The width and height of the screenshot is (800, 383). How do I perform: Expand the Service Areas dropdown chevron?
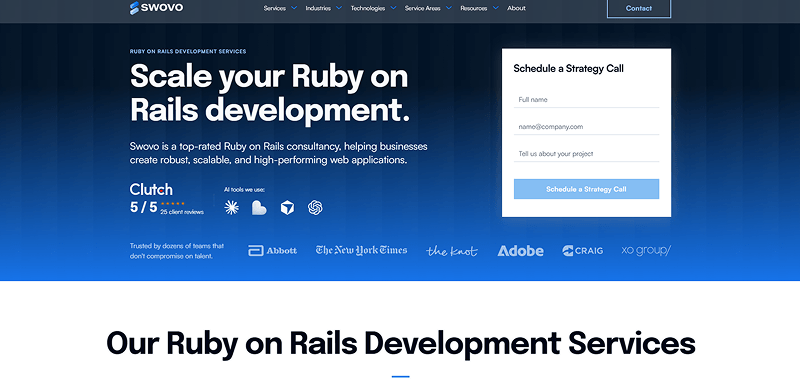[x=449, y=8]
